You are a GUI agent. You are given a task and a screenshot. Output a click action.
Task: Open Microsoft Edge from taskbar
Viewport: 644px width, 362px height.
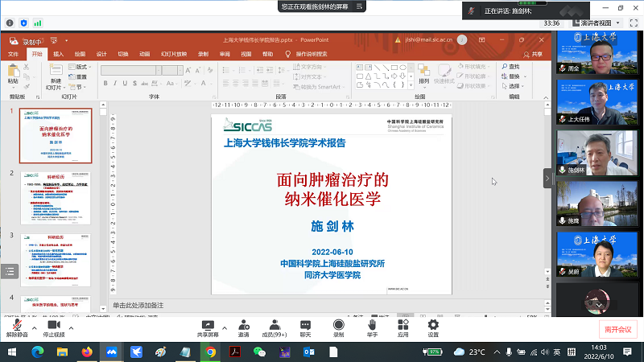coord(37,352)
